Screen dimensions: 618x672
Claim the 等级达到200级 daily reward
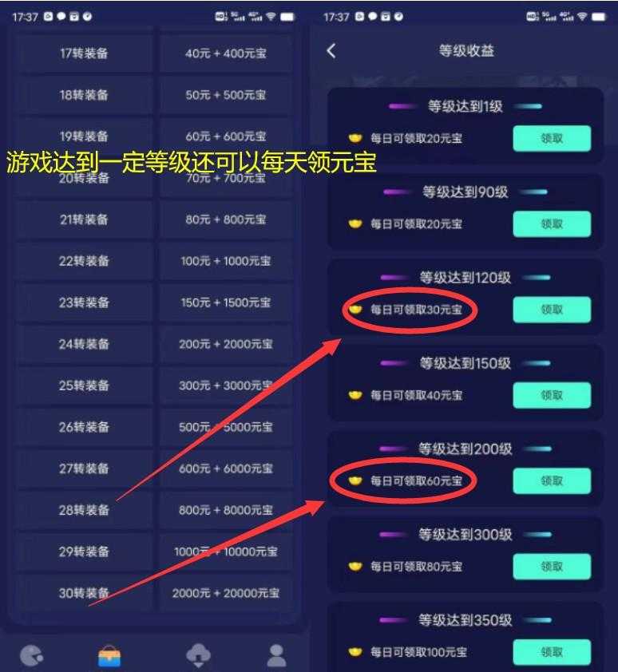[x=552, y=481]
